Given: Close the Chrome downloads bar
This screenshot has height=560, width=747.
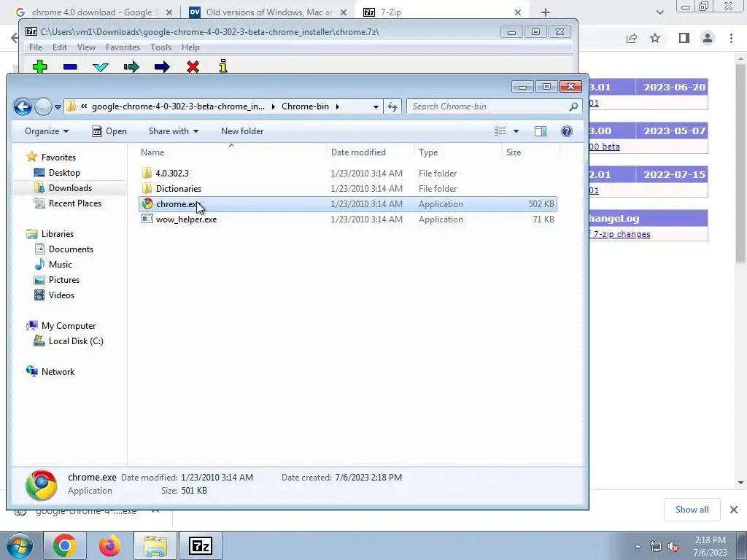Looking at the screenshot, I should tap(734, 510).
